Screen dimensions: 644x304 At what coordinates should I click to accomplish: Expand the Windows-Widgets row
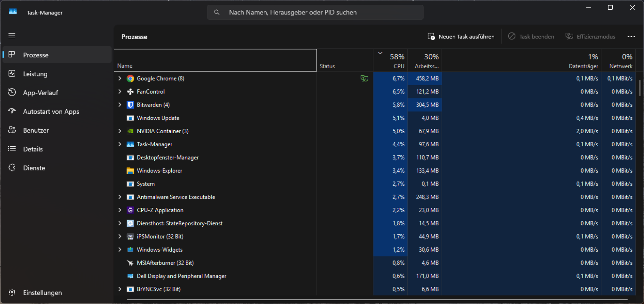click(120, 249)
